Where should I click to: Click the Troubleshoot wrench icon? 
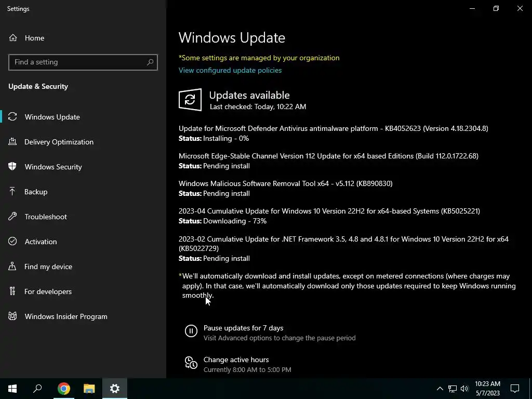click(x=12, y=217)
